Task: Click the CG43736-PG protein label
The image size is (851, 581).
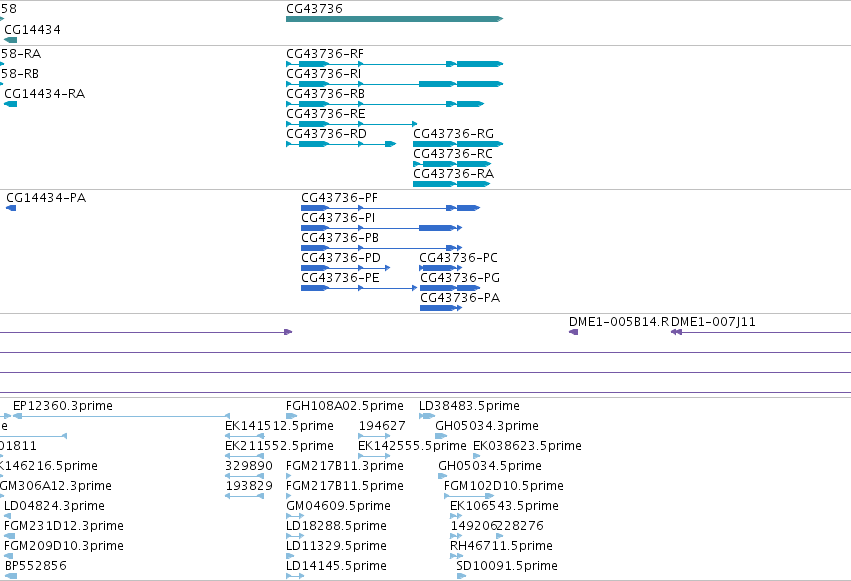Action: pyautogui.click(x=460, y=278)
